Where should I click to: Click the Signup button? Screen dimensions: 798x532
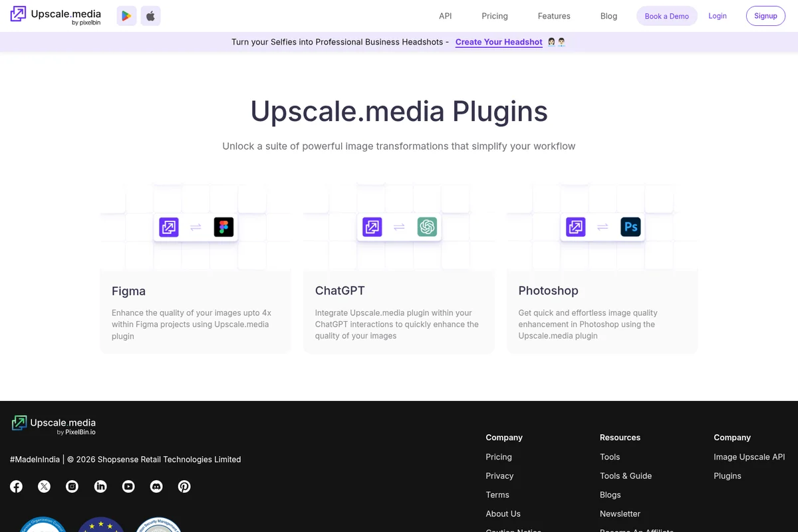pyautogui.click(x=765, y=15)
